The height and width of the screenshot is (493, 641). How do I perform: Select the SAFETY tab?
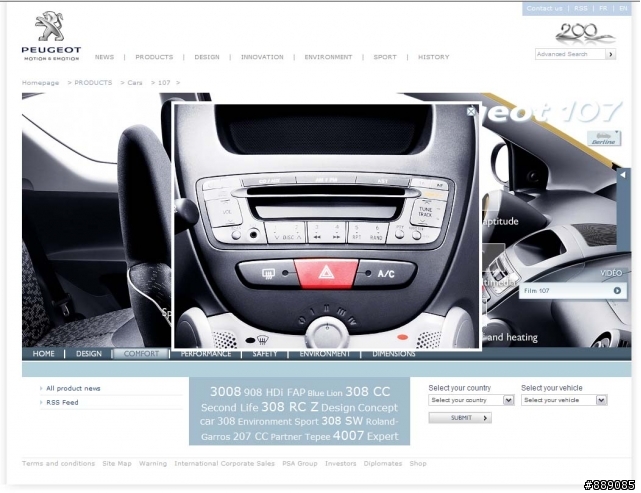265,354
